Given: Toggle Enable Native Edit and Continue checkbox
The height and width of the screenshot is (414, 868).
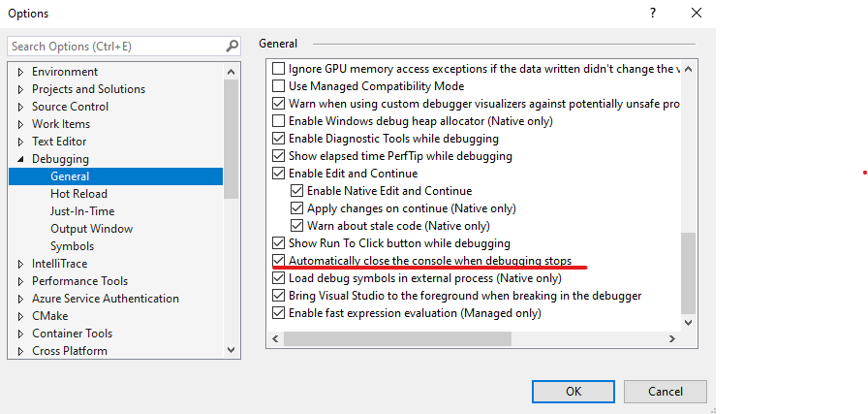Looking at the screenshot, I should pyautogui.click(x=296, y=191).
